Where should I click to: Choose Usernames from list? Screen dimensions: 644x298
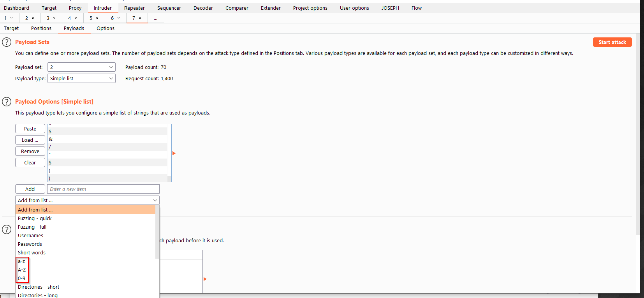click(x=85, y=236)
